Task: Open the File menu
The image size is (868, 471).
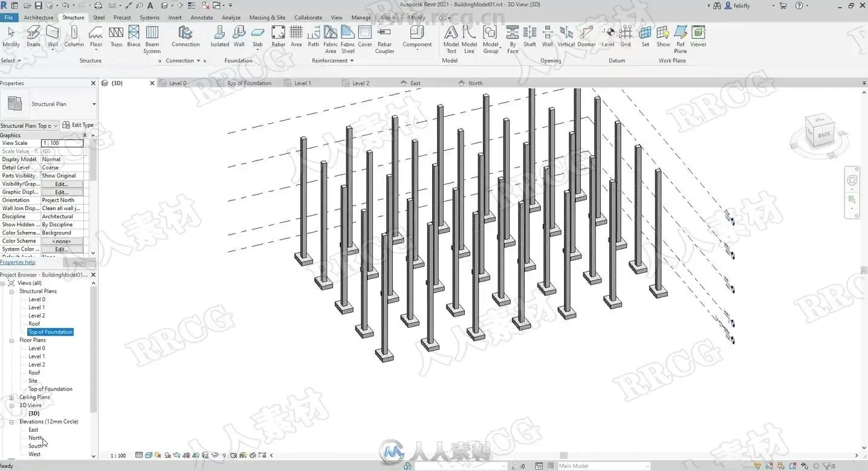Action: coord(9,18)
